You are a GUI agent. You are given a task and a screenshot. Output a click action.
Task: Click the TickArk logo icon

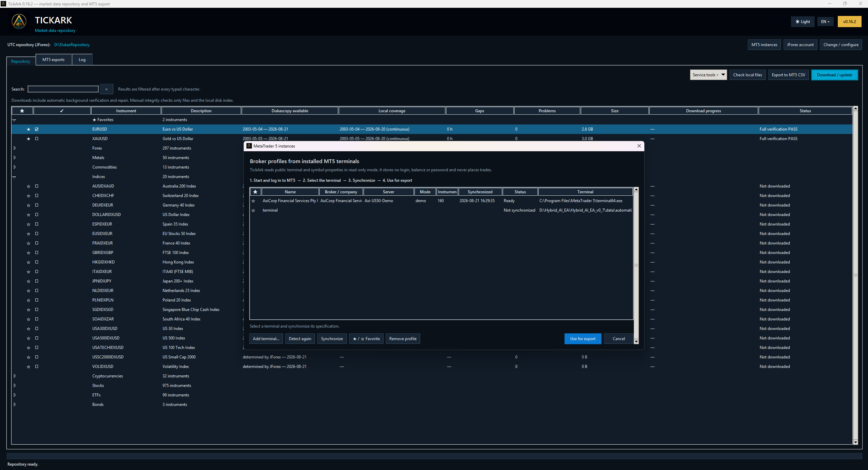[x=19, y=22]
